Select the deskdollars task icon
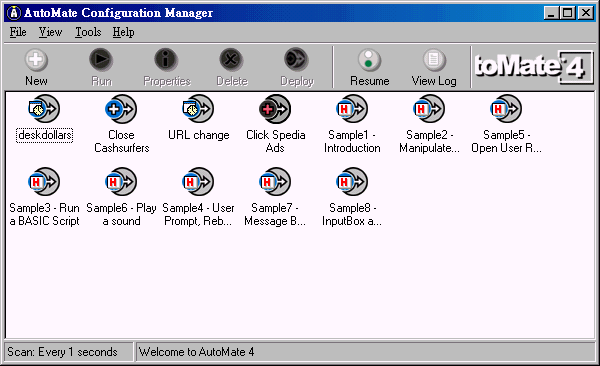600x366 pixels. (x=44, y=109)
